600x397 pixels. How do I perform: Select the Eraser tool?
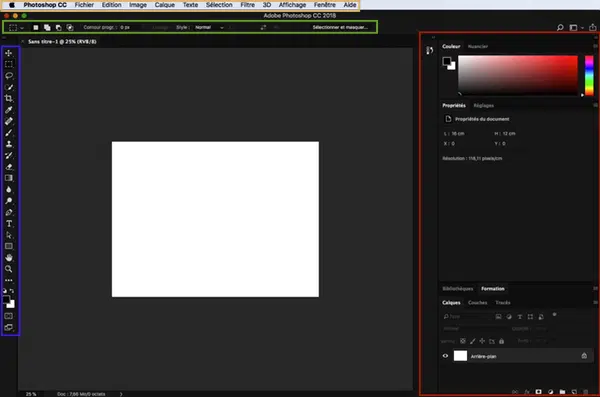pyautogui.click(x=8, y=167)
